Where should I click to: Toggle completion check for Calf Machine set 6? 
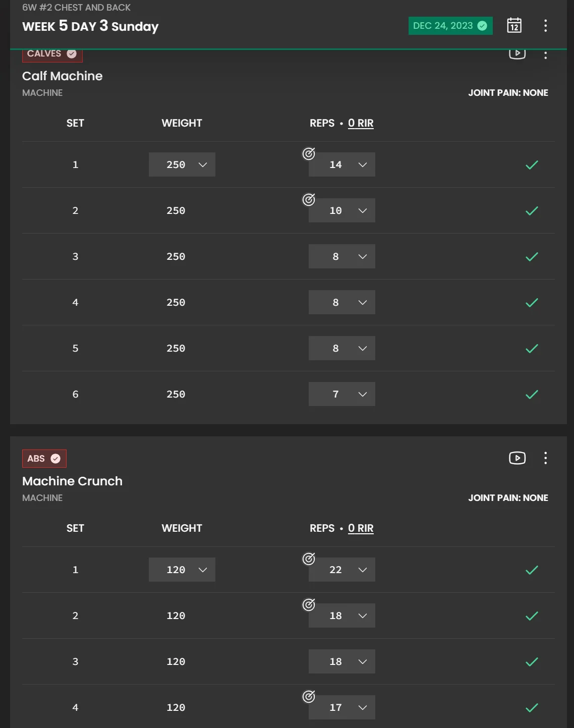[532, 394]
